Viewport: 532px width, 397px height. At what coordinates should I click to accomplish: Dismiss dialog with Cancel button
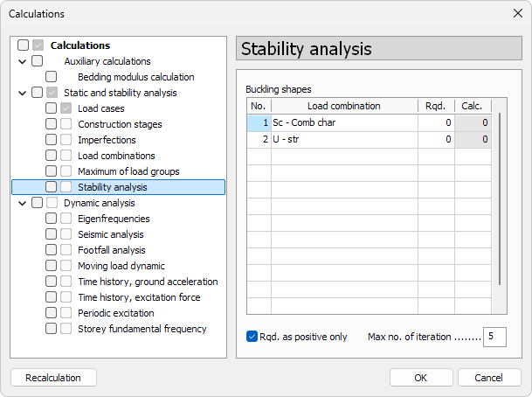pyautogui.click(x=489, y=378)
